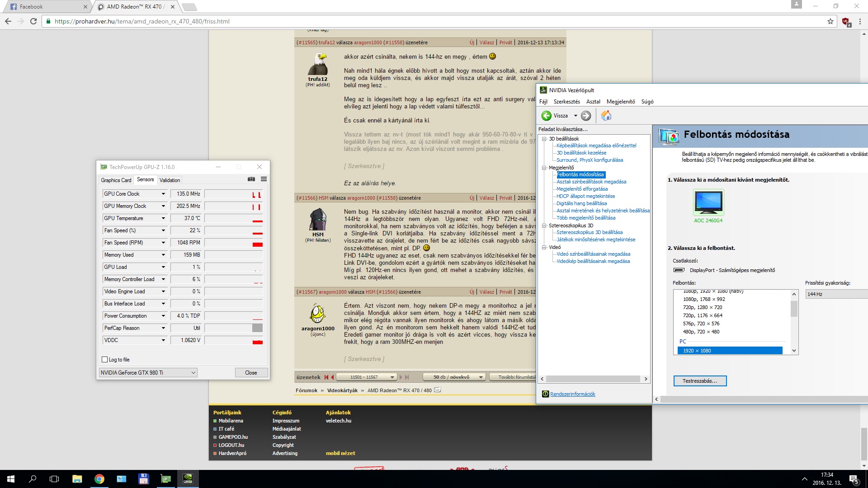Click trufa12's eagle avatar
This screenshot has width=868, height=488.
click(x=318, y=64)
